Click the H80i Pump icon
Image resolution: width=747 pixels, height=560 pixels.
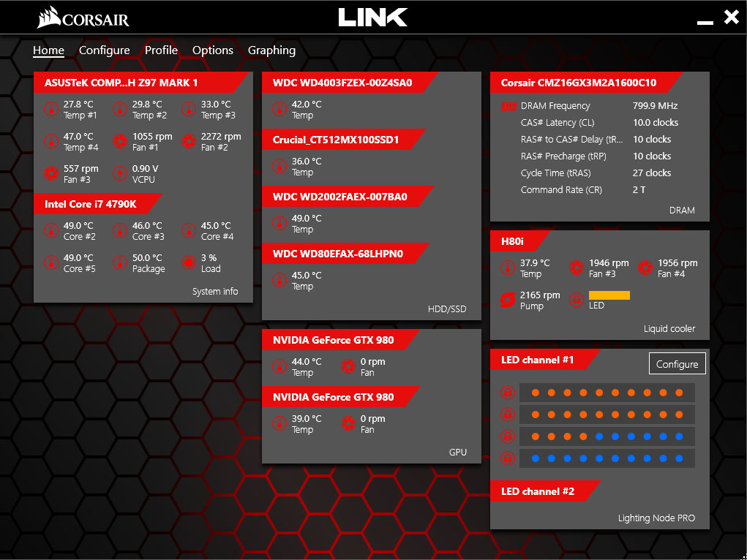tap(507, 300)
